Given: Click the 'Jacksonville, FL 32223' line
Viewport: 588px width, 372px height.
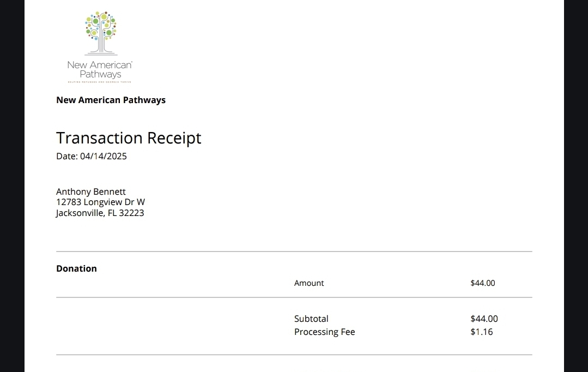Looking at the screenshot, I should tap(100, 213).
